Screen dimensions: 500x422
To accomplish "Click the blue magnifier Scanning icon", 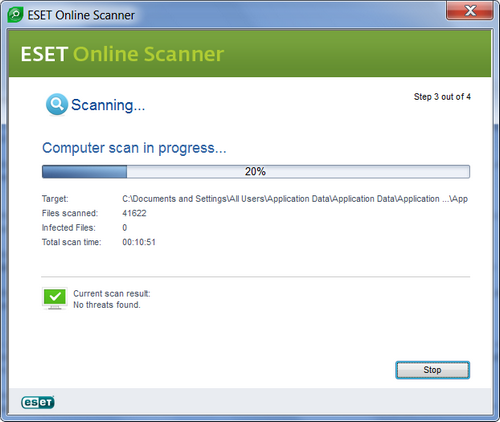I will [57, 104].
